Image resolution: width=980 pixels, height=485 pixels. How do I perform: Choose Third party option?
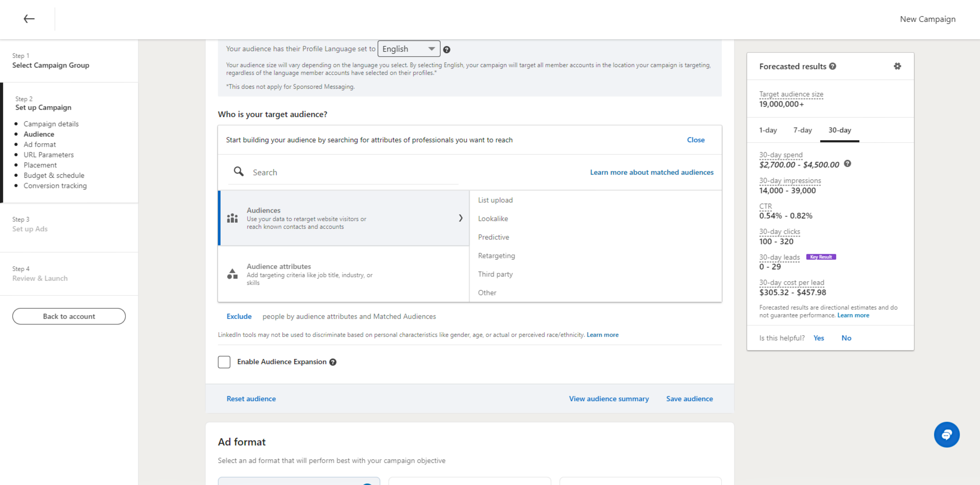coord(495,274)
